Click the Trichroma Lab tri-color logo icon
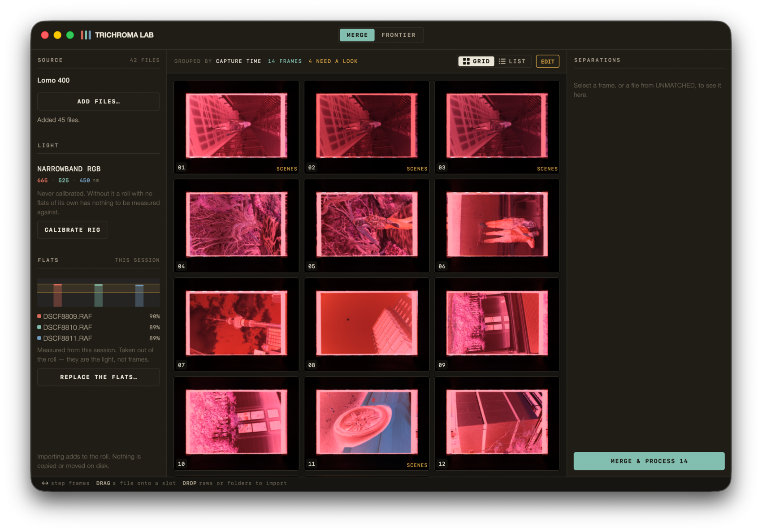 coord(86,35)
